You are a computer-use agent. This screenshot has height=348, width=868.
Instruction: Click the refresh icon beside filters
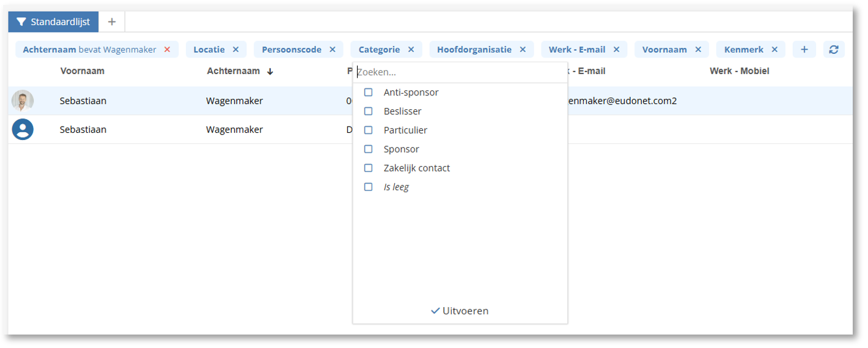click(x=833, y=50)
